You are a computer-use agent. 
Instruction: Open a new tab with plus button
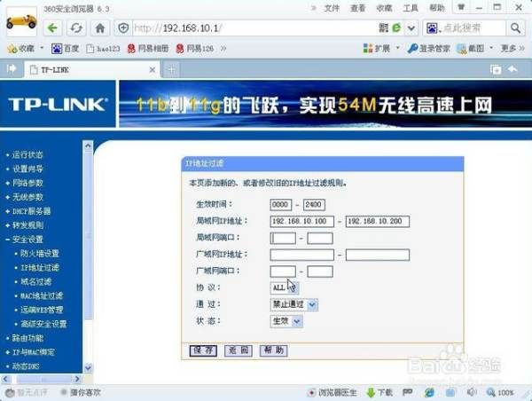pyautogui.click(x=172, y=70)
